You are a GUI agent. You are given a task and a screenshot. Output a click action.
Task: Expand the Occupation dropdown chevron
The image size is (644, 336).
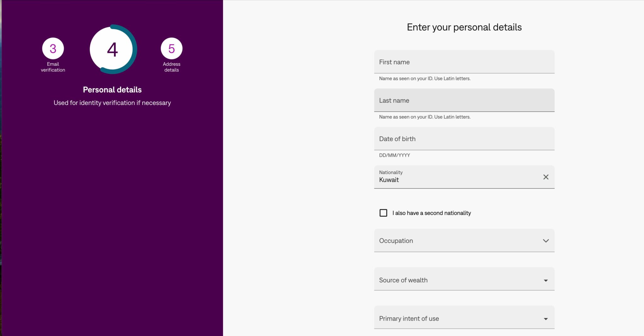546,241
